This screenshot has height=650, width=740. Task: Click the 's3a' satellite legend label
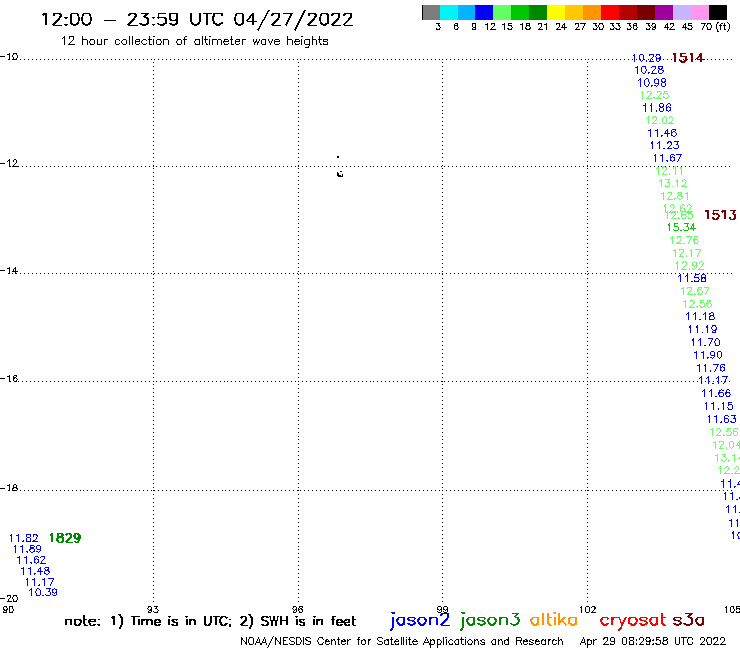point(688,620)
